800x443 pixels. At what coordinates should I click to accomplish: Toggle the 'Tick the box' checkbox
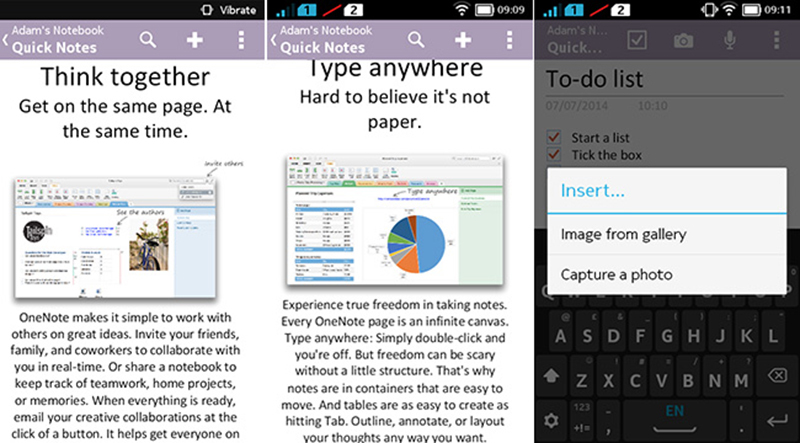(x=554, y=155)
